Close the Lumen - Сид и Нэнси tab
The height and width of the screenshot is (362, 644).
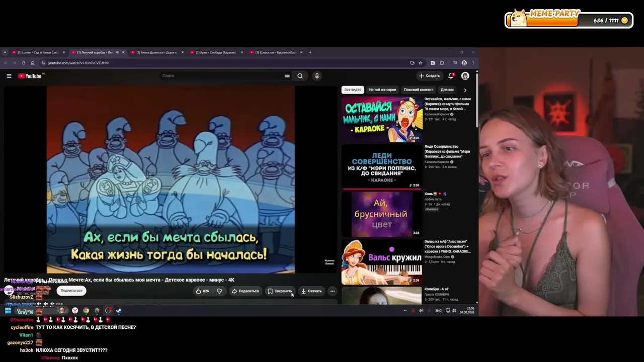point(63,52)
